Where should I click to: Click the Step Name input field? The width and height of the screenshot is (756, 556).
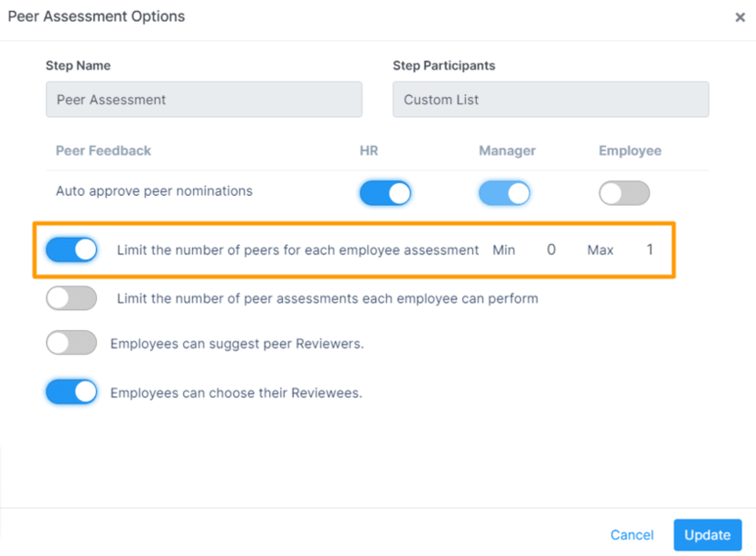(x=204, y=100)
